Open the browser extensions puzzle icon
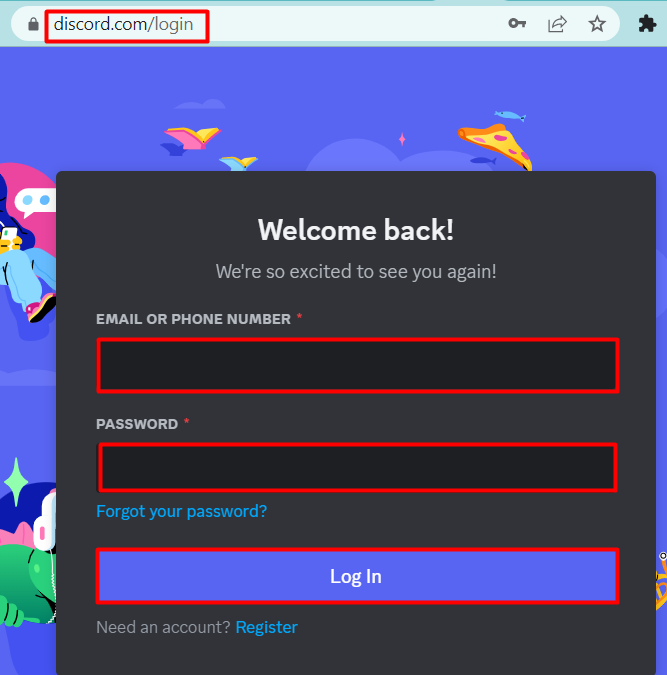The image size is (667, 675). (647, 24)
